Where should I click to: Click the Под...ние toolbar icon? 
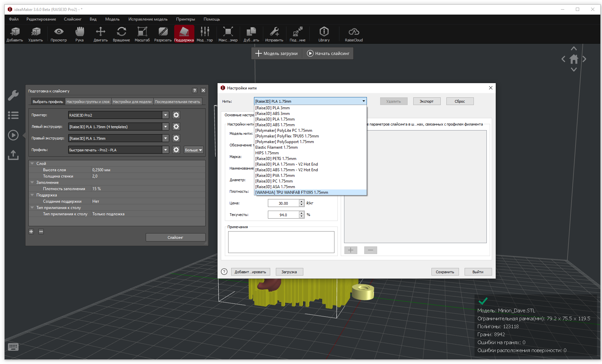298,34
